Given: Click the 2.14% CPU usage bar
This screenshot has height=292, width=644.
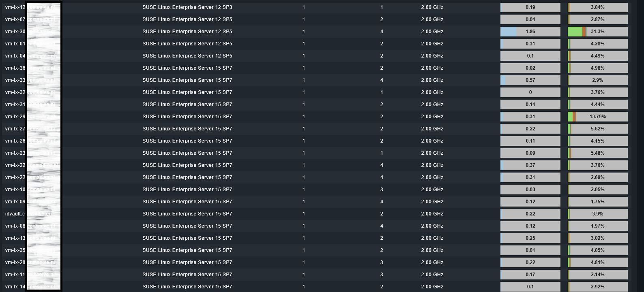Looking at the screenshot, I should pos(597,275).
